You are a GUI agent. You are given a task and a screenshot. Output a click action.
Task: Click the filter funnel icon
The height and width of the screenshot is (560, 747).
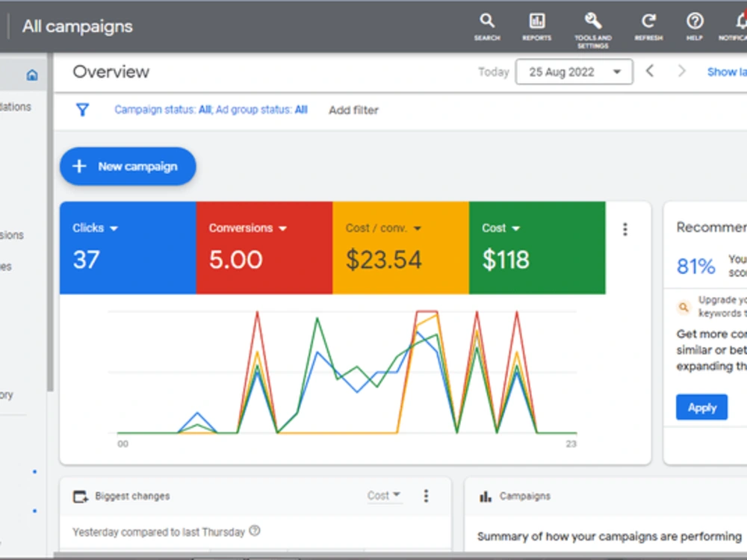[x=82, y=110]
